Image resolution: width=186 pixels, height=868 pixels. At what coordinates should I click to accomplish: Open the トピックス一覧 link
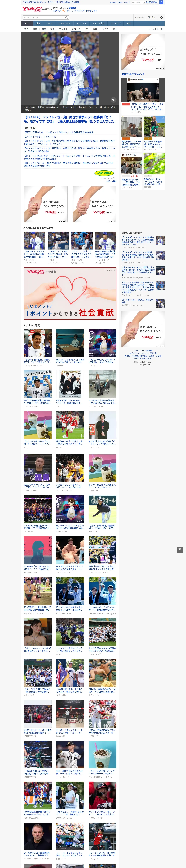[x=155, y=29]
